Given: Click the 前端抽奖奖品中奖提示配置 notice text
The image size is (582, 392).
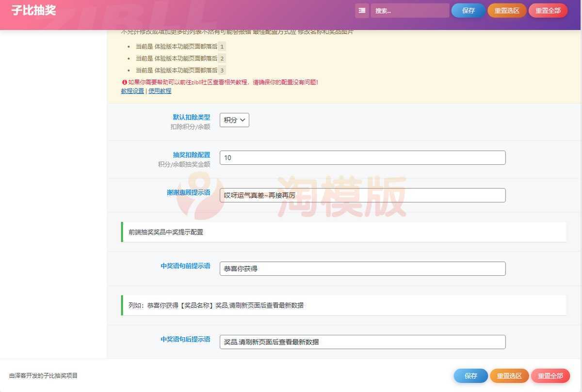Looking at the screenshot, I should (166, 232).
